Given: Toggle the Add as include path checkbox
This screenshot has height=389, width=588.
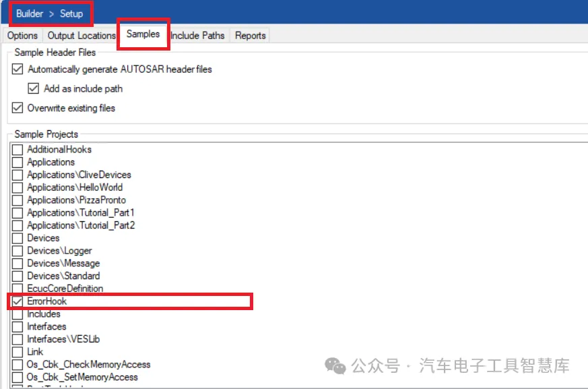Looking at the screenshot, I should point(34,88).
